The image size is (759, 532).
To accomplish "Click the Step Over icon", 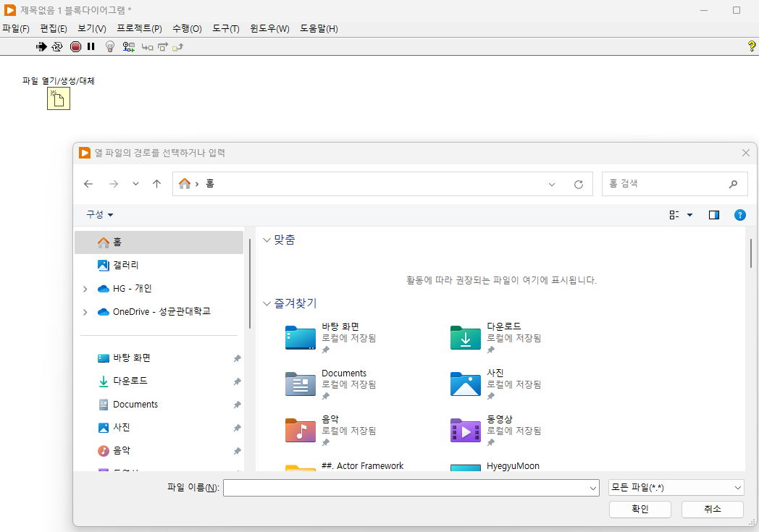I will (163, 47).
